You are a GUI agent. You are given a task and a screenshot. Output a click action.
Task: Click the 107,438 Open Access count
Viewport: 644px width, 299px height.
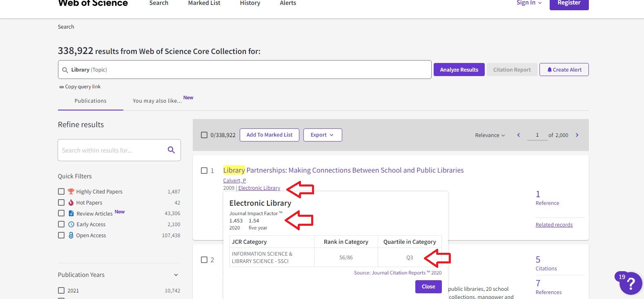171,235
